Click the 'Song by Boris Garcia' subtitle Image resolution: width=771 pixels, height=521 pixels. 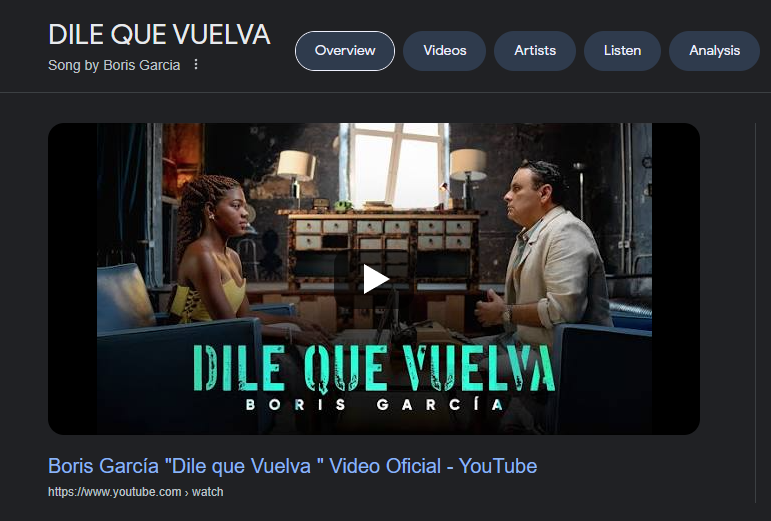click(x=114, y=65)
